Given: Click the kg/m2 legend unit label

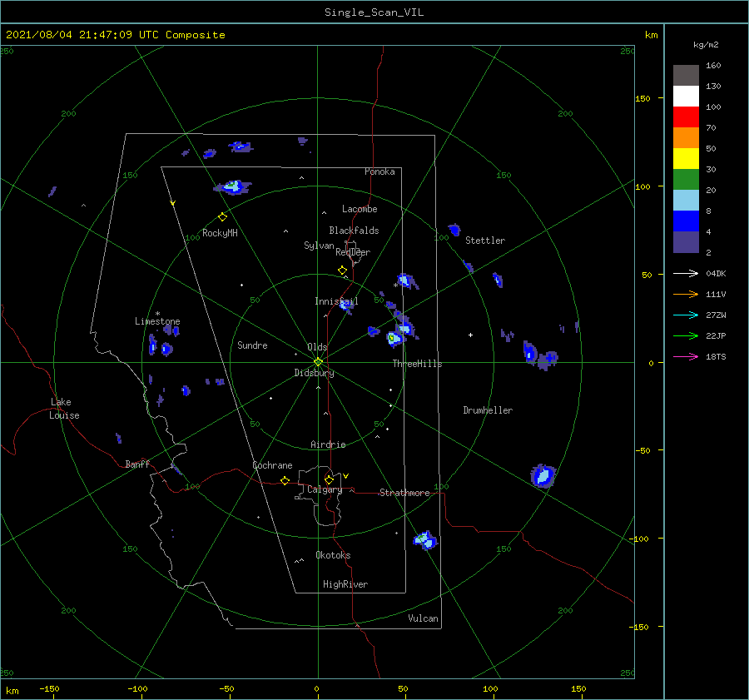Looking at the screenshot, I should (x=706, y=45).
